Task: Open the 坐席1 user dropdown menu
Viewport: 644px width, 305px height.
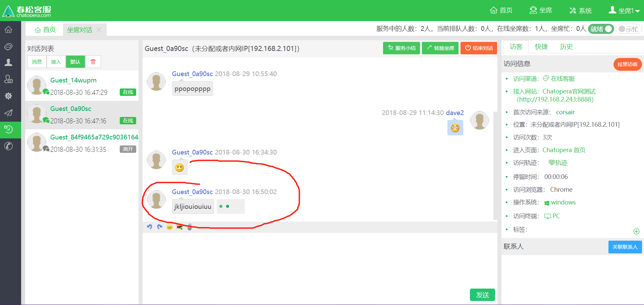Action: click(624, 10)
